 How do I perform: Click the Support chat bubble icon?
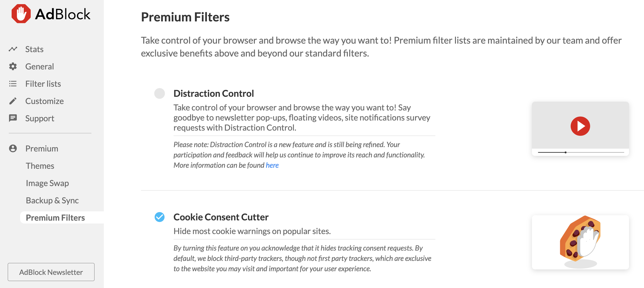[13, 118]
